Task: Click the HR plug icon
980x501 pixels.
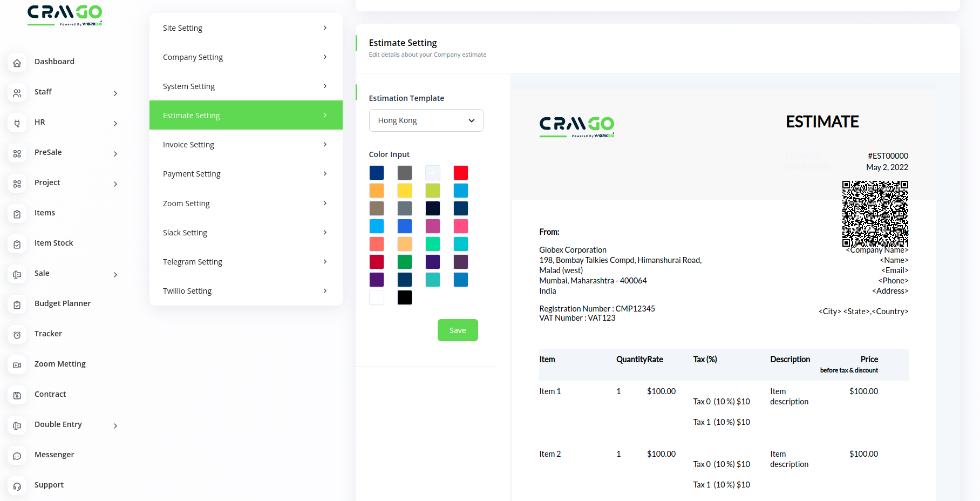Action: [17, 123]
